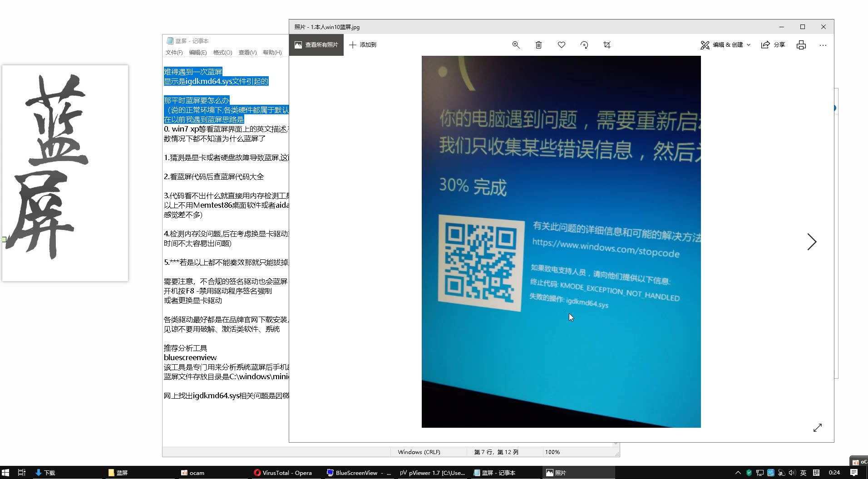Open 编辑(E) menu in Notepad

click(197, 53)
